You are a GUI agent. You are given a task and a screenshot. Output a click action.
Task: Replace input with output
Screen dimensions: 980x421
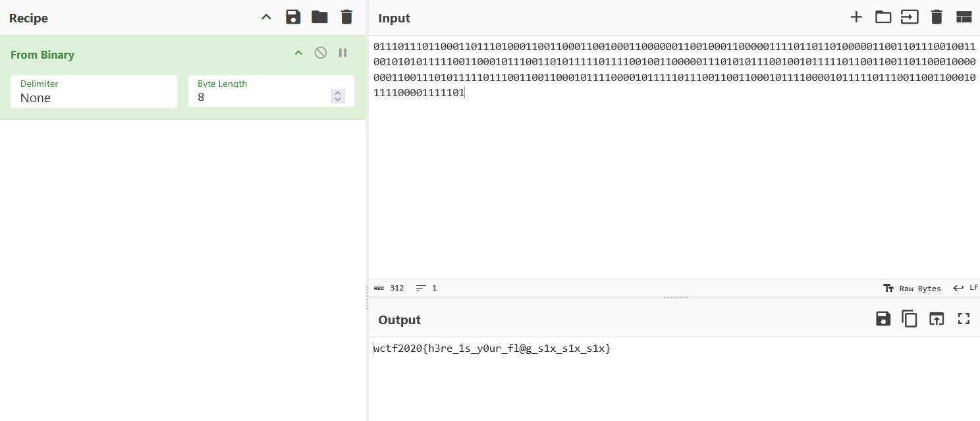point(937,319)
